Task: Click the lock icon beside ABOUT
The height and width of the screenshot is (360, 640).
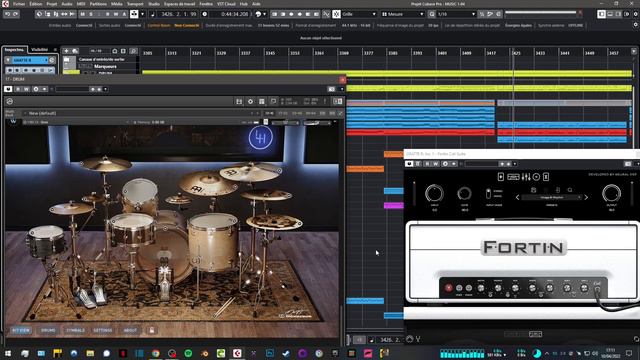Action: (152, 330)
